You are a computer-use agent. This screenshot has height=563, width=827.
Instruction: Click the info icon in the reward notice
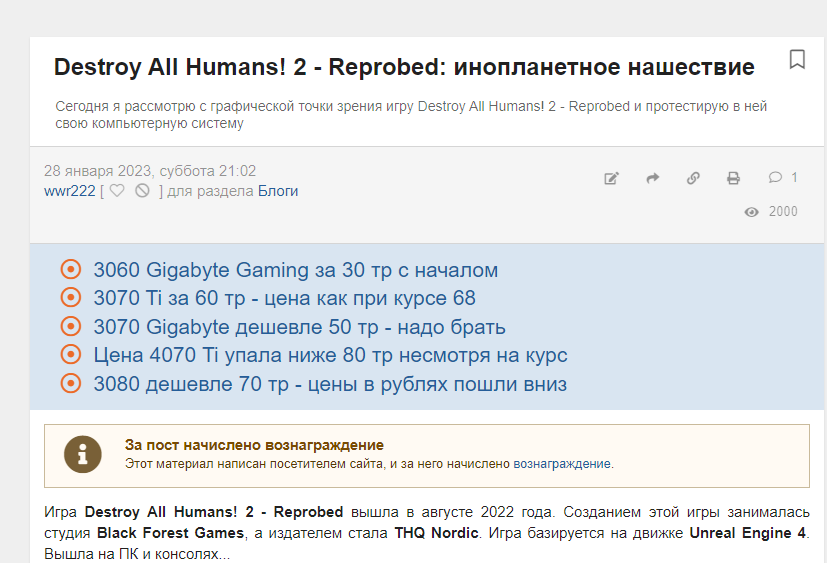tap(83, 454)
